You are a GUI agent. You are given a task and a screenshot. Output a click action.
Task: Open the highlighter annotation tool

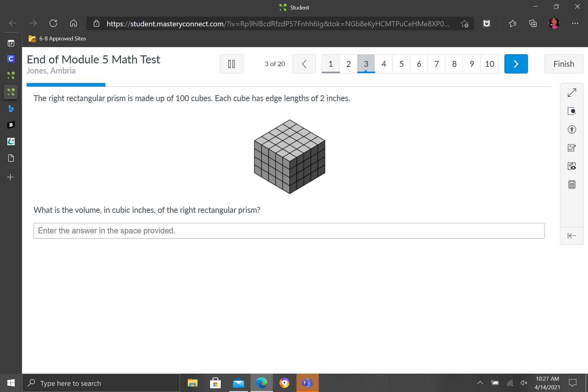pyautogui.click(x=572, y=166)
